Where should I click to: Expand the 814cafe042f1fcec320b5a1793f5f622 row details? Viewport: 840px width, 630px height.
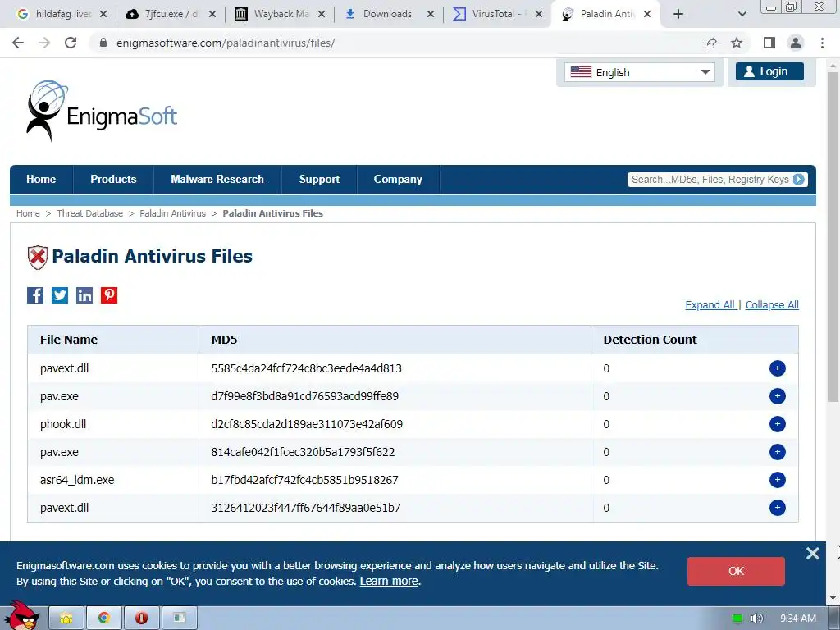point(778,452)
